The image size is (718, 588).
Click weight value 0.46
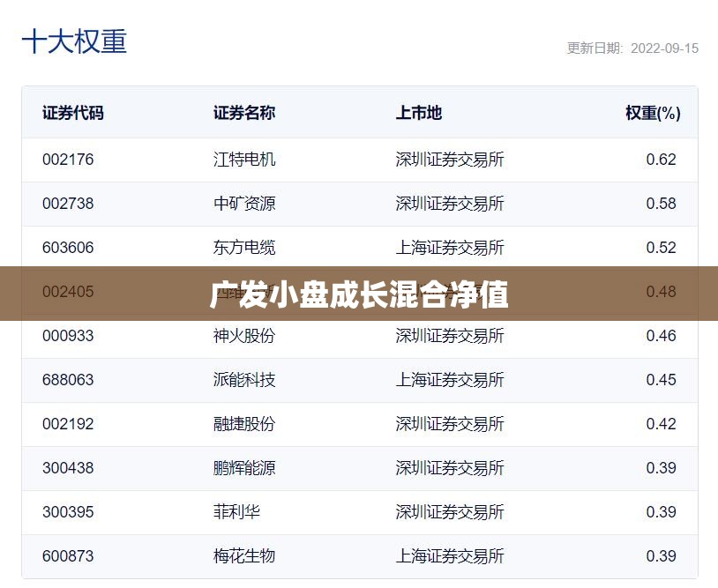(x=661, y=336)
